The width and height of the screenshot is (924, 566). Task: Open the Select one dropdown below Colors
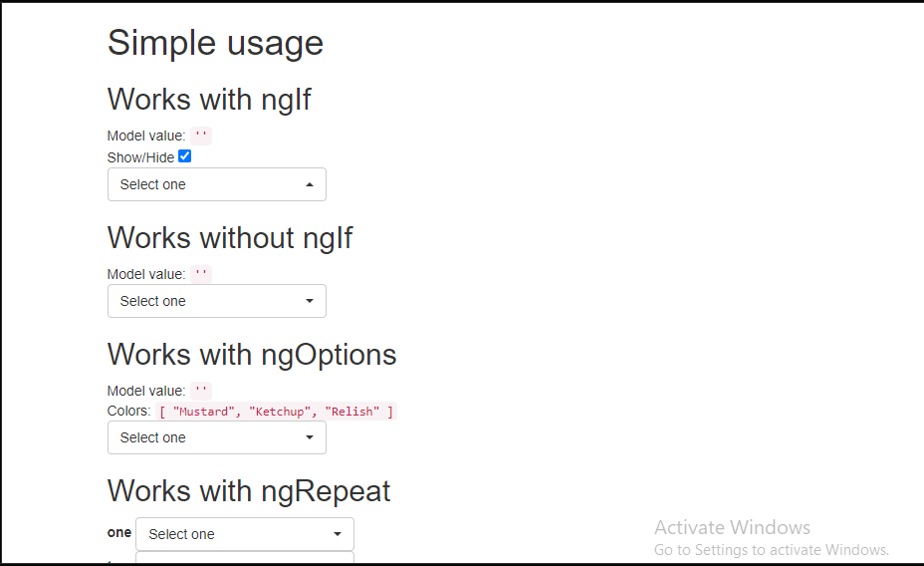point(216,437)
